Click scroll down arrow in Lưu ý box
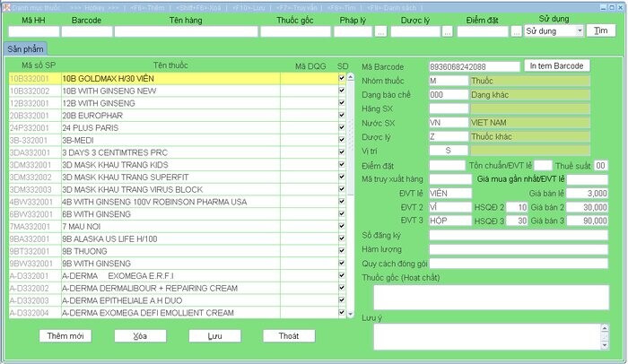628x364 pixels. tap(606, 344)
